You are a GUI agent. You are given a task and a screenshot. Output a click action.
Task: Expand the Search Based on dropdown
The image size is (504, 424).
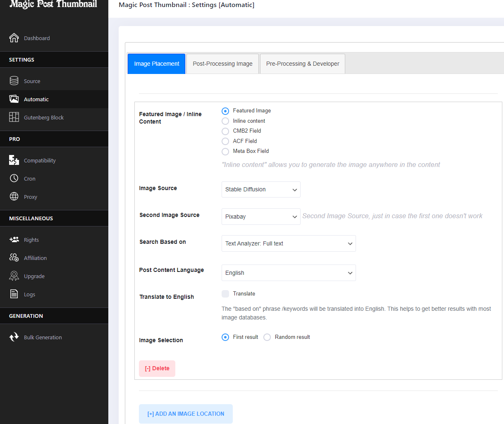coord(289,244)
